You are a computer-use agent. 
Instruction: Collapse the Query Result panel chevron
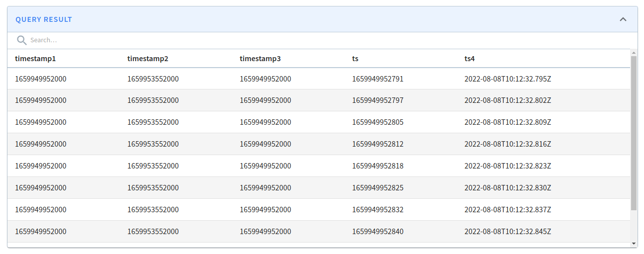pos(623,19)
